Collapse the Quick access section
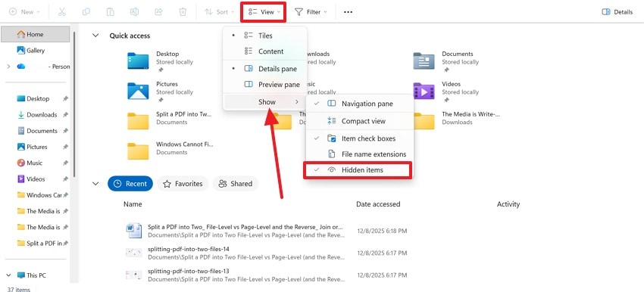 click(x=95, y=36)
